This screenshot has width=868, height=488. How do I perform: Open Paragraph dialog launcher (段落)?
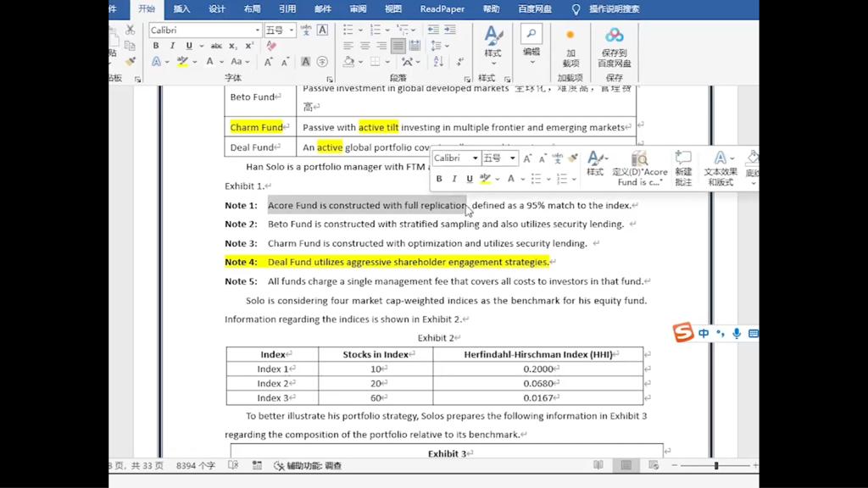point(467,79)
